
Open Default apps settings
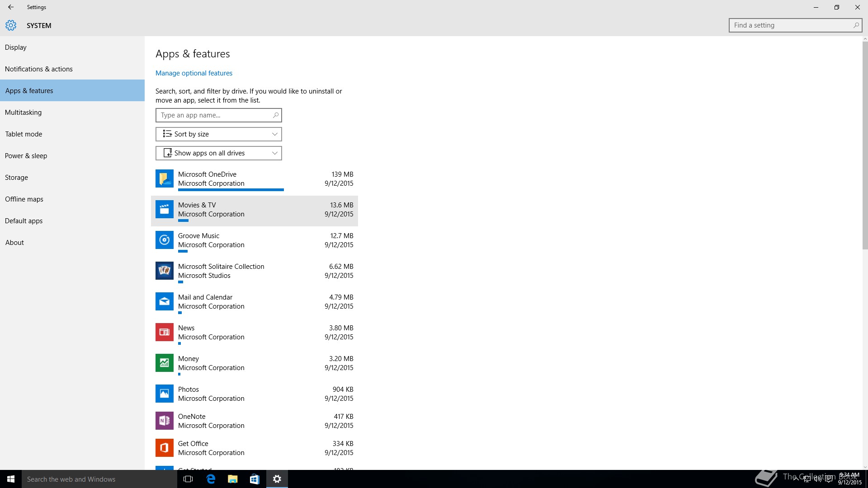coord(72,221)
